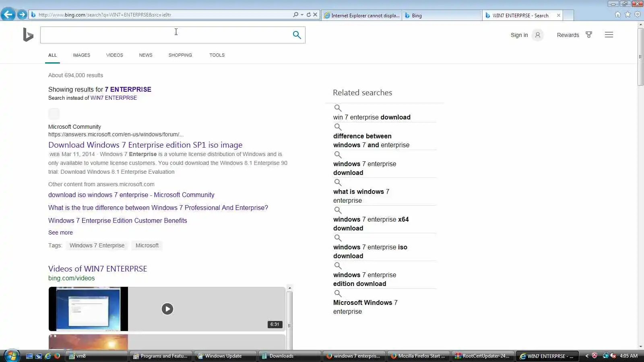Launch Firefox from quick launch
Screen dimensions: 644x362
(x=57, y=356)
